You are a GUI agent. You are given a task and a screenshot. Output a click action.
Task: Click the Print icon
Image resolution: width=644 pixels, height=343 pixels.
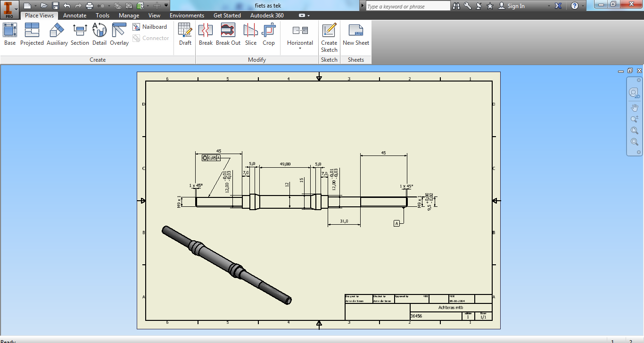[x=90, y=6]
